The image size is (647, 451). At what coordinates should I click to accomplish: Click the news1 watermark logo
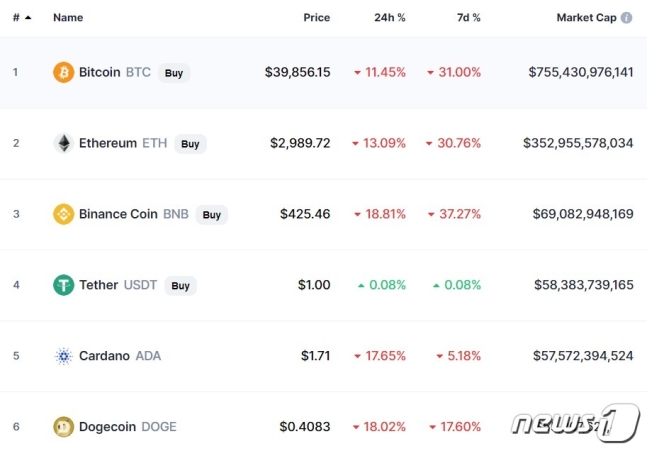(x=576, y=422)
